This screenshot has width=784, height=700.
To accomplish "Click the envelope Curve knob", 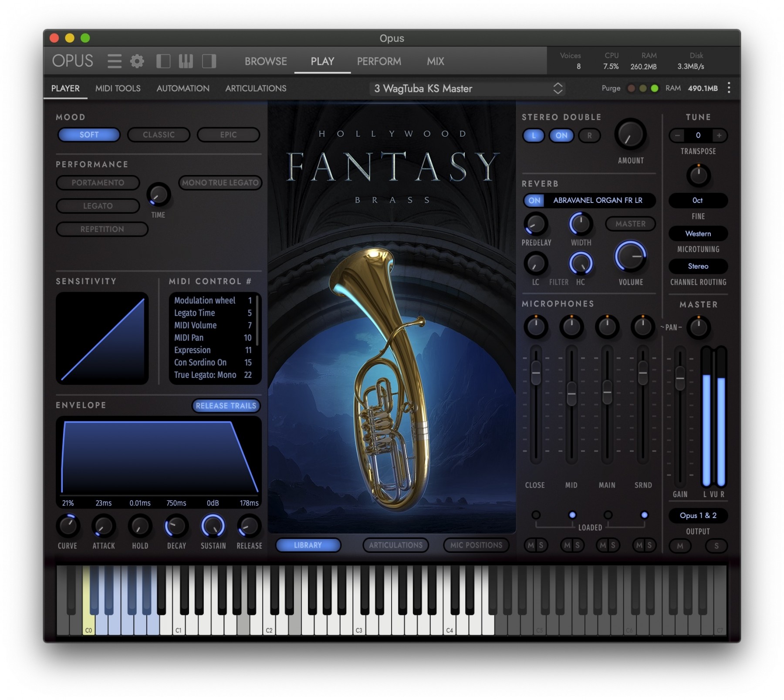I will coord(68,526).
